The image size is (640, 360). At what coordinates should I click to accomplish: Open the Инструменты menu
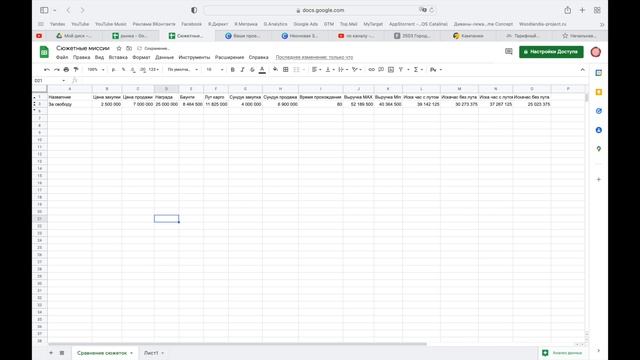pos(194,58)
